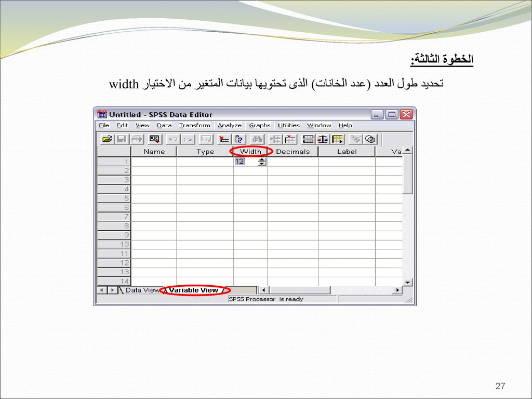This screenshot has height=399, width=532.
Task: Click the Weight Cases scale icon
Action: coord(323,139)
